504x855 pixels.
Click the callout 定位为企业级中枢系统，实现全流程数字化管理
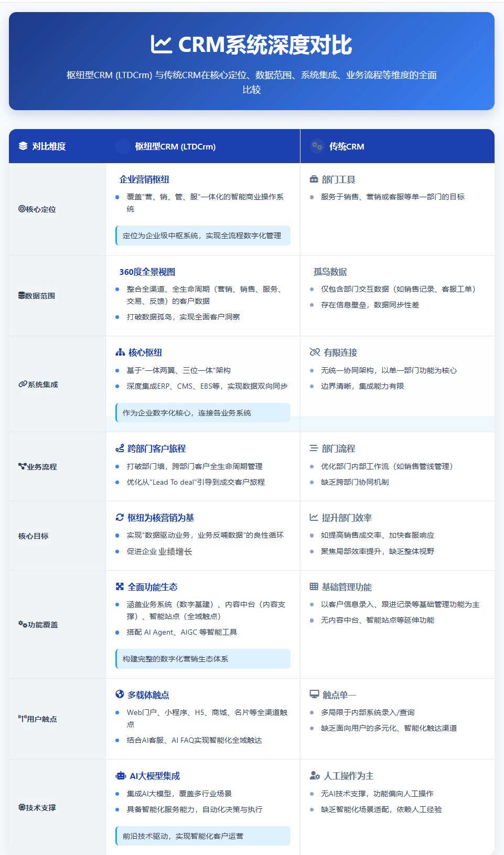[x=202, y=236]
